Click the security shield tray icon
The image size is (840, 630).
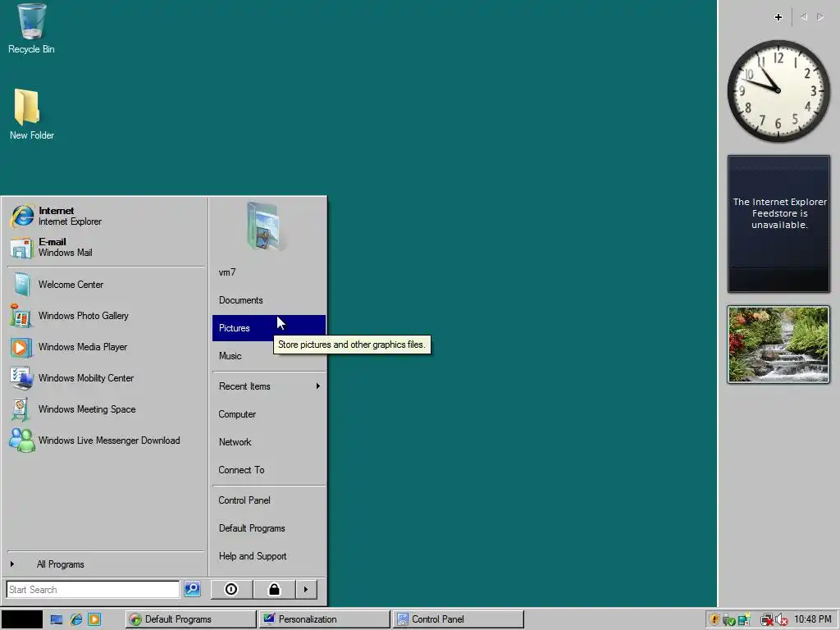coord(714,619)
